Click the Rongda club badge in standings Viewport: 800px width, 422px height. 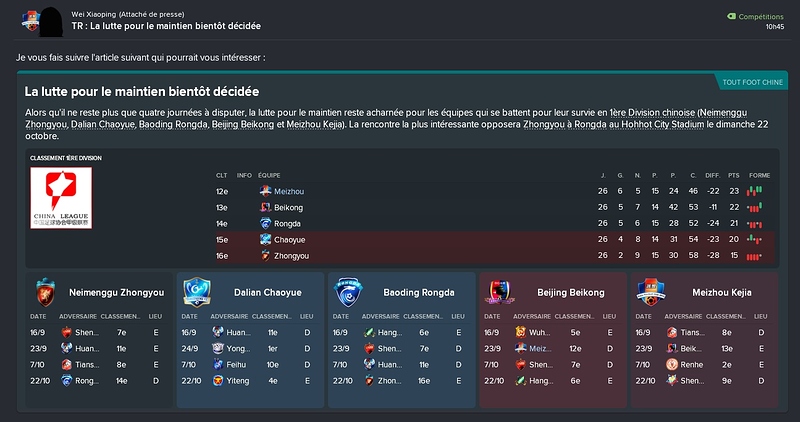click(x=265, y=224)
